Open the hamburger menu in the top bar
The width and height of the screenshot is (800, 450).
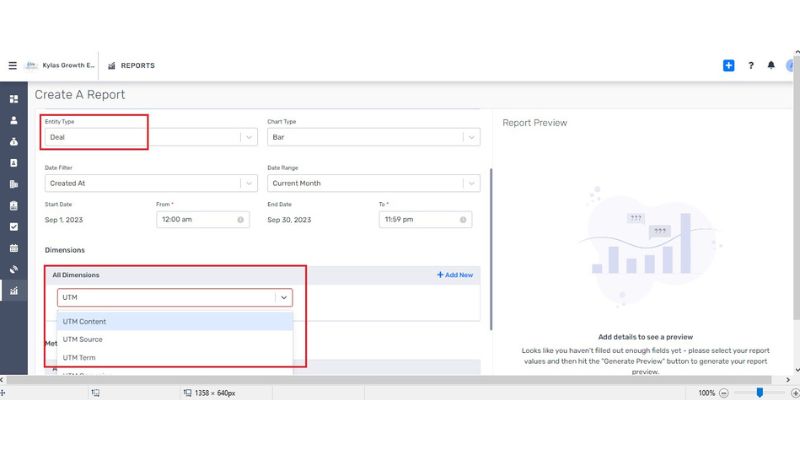point(13,66)
